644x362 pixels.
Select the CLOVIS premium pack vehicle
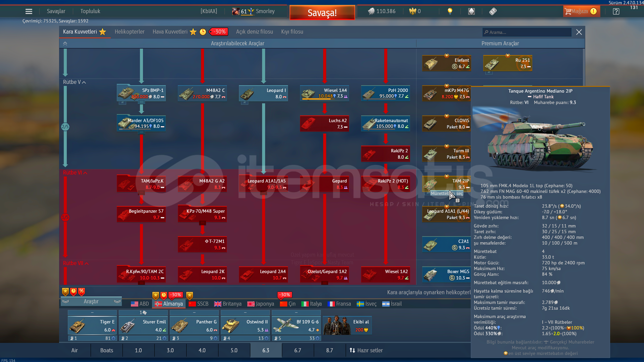(447, 123)
